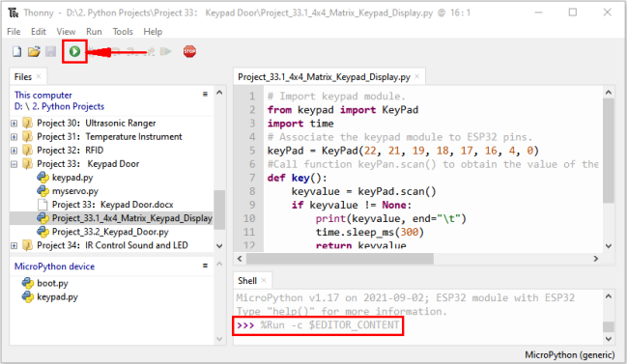Open the View menu
Image resolution: width=628 pixels, height=364 pixels.
66,32
